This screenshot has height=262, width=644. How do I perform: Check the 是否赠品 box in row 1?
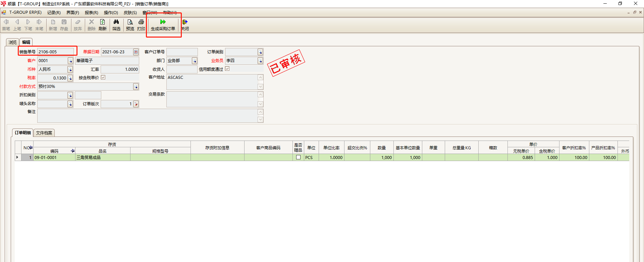point(298,157)
